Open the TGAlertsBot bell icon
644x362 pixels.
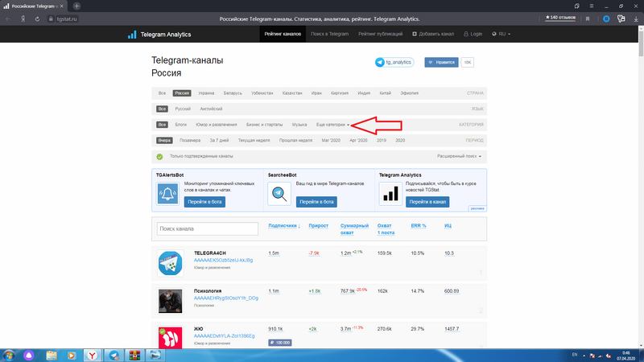168,194
